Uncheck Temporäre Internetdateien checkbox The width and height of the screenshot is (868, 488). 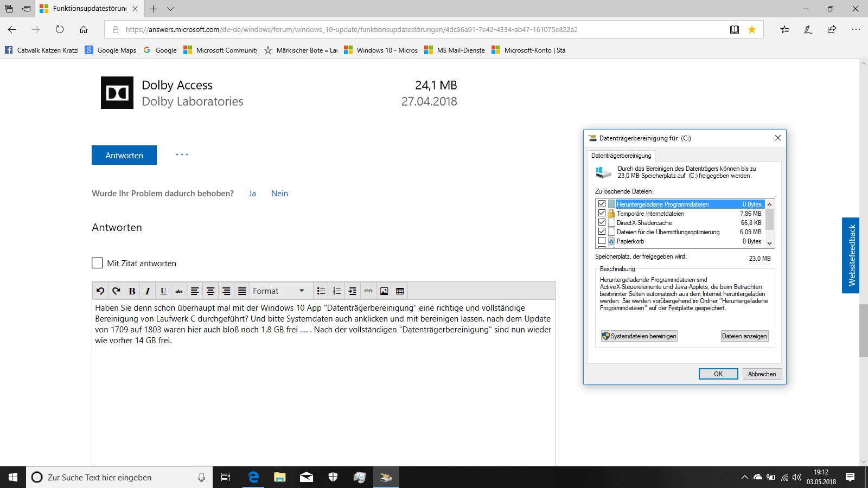click(x=602, y=213)
